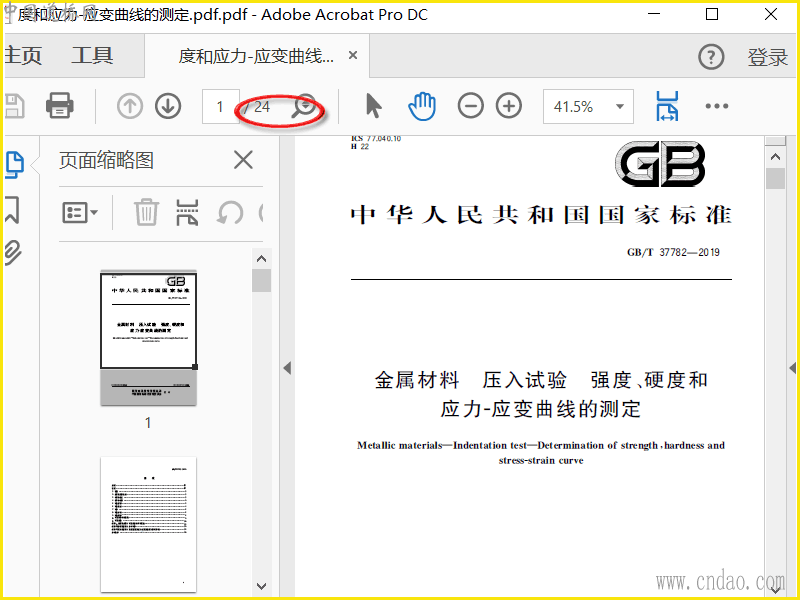800x600 pixels.
Task: Open the Bookmarks panel icon
Action: click(12, 210)
